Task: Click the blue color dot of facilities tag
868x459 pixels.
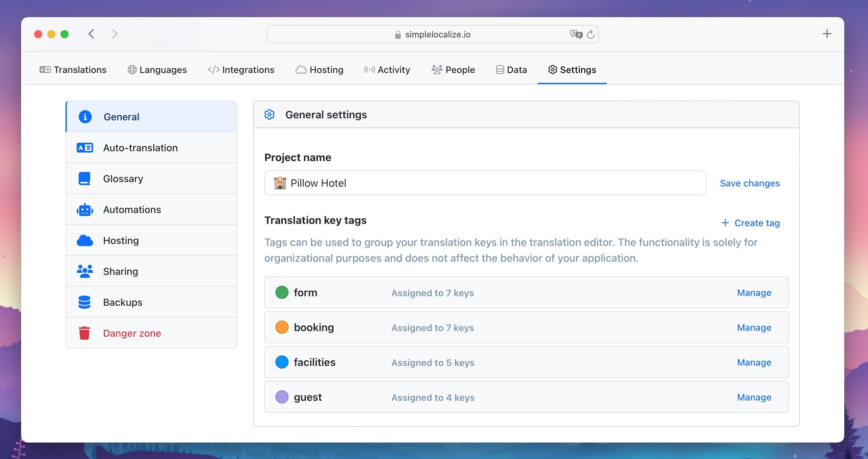Action: 282,362
